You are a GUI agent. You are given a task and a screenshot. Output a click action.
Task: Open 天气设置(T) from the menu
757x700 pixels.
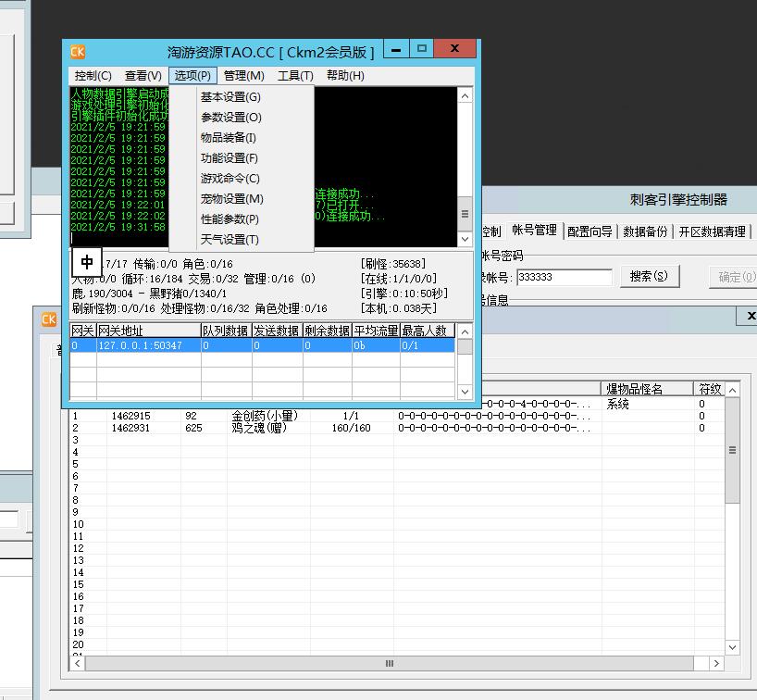(230, 240)
